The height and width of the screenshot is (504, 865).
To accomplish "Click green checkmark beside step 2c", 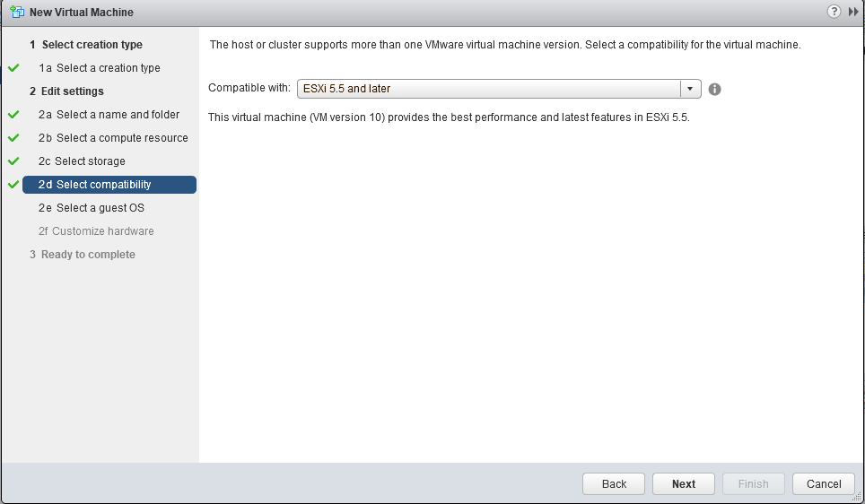I will click(13, 161).
